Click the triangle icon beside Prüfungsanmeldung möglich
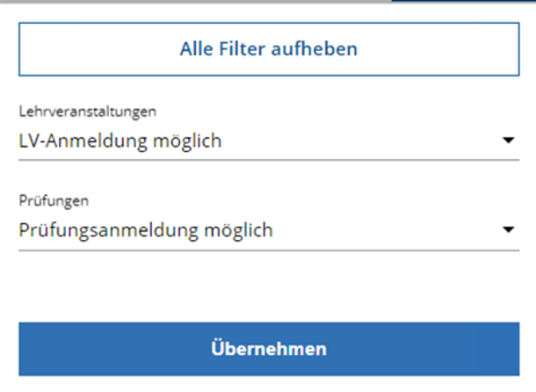536x392 pixels. pyautogui.click(x=508, y=230)
